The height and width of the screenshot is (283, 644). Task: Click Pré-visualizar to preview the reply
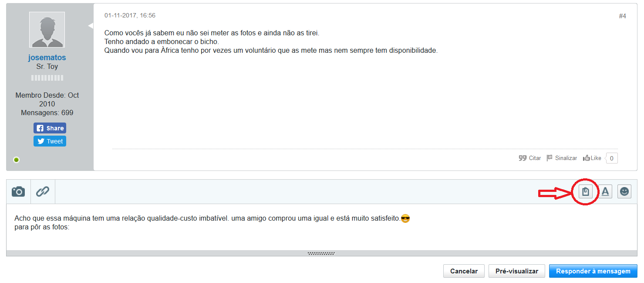(x=516, y=271)
